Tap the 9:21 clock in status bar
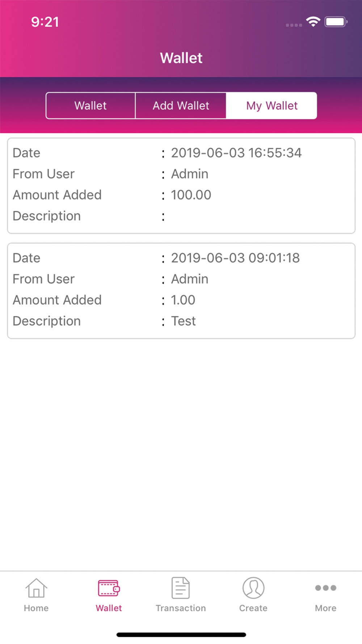This screenshot has height=644, width=362. tap(45, 22)
